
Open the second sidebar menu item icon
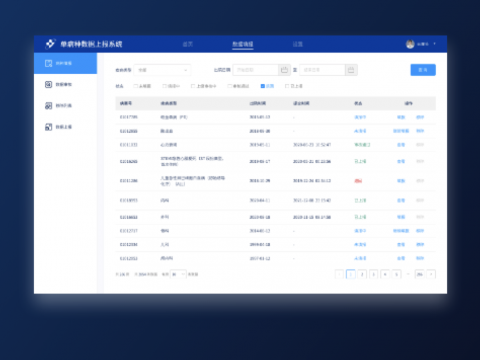[49, 84]
